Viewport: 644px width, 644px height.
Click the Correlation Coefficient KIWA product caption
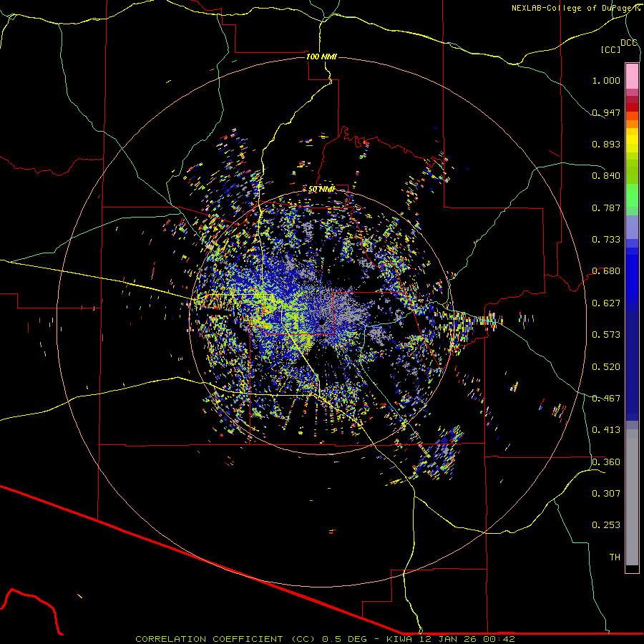pos(325,639)
